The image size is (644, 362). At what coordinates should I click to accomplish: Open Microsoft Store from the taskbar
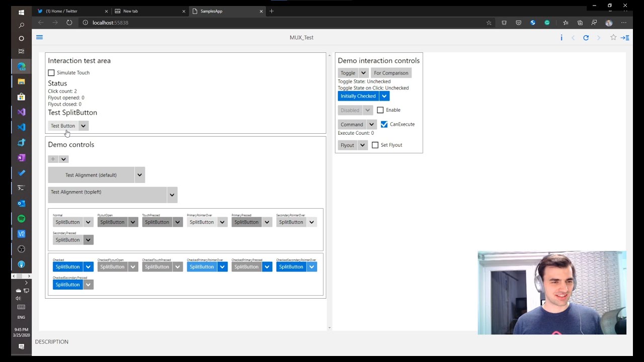pyautogui.click(x=21, y=97)
